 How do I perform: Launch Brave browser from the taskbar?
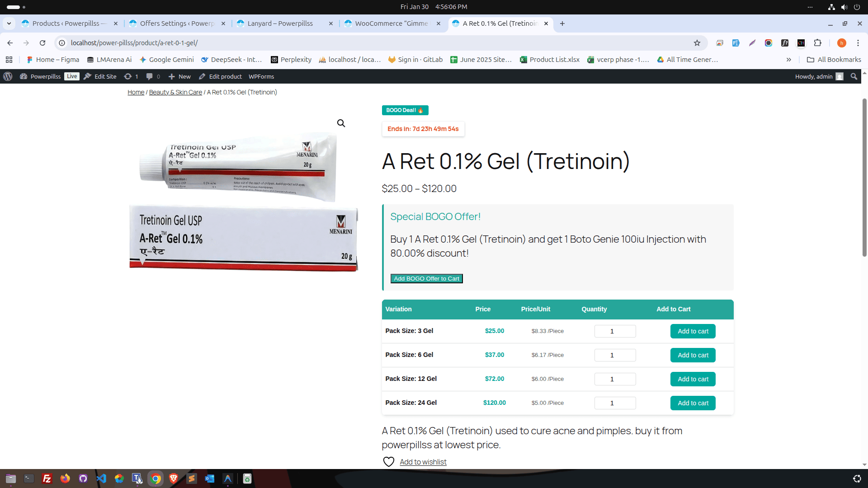pyautogui.click(x=173, y=479)
